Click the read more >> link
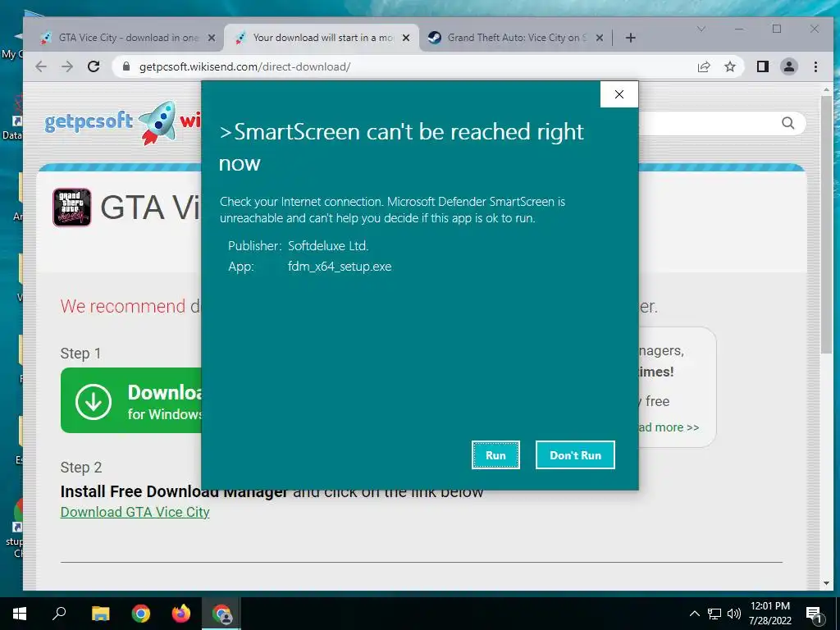The width and height of the screenshot is (840, 630). 669,427
